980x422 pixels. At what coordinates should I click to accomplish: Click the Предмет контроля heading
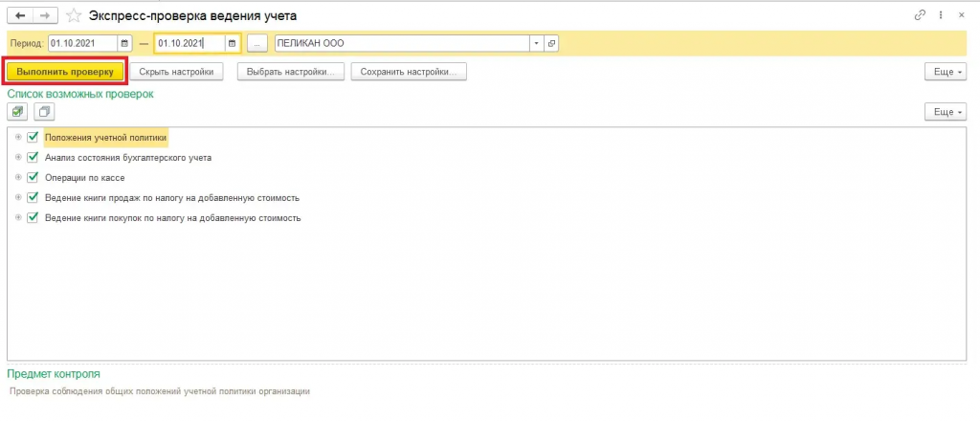click(54, 374)
